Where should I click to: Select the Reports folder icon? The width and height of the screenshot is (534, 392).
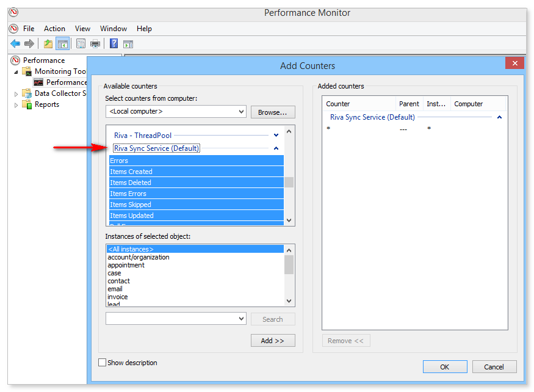click(27, 104)
